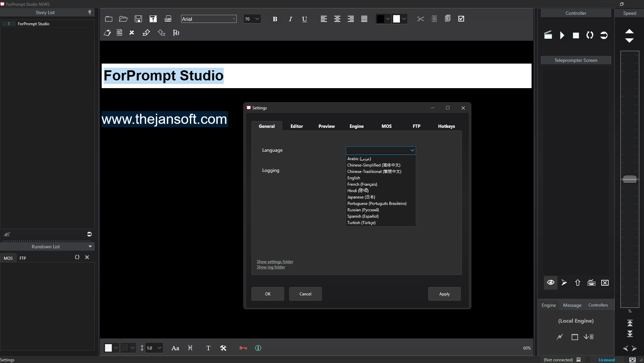
Task: Click the refresh icon in Rundown List
Action: point(77,257)
